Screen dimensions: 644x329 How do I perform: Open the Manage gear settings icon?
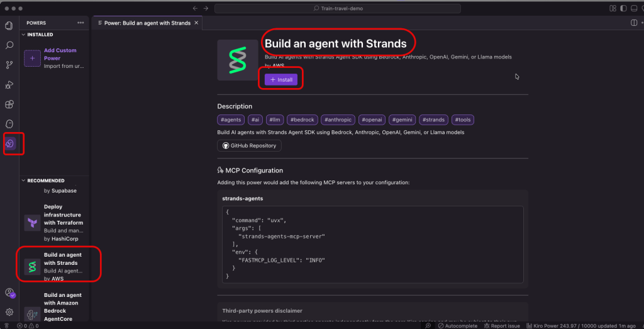click(x=9, y=312)
